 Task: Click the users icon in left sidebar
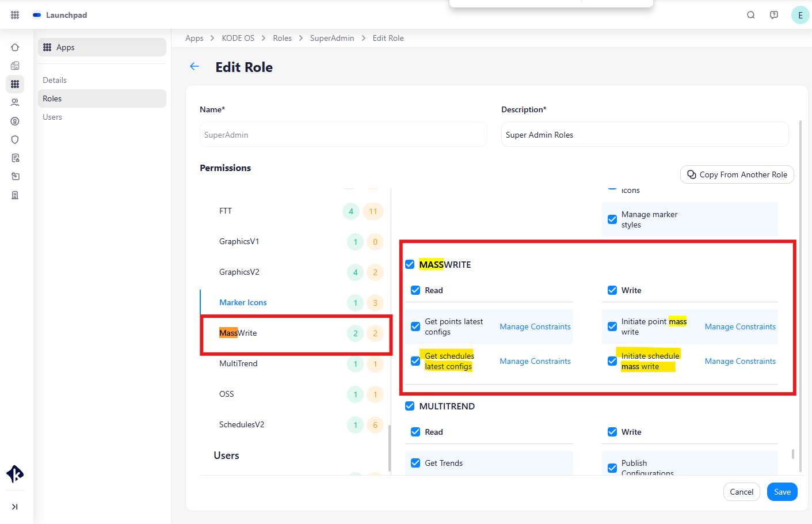15,102
